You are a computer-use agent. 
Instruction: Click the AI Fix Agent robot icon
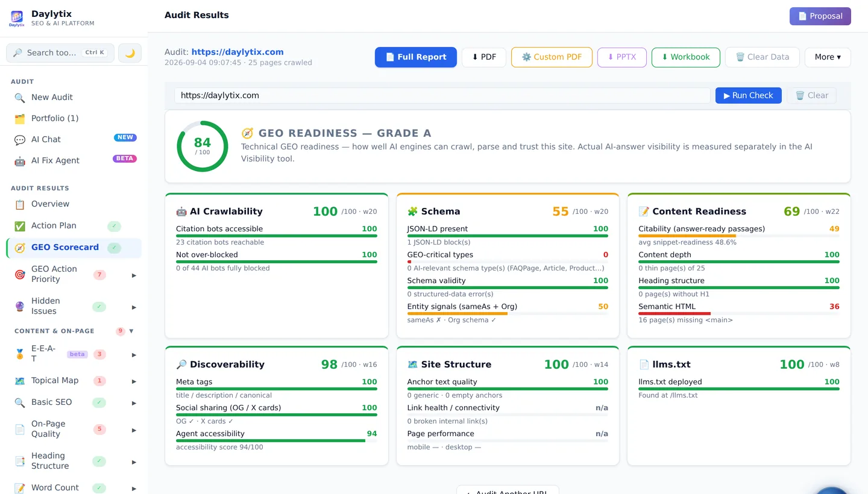pyautogui.click(x=20, y=161)
